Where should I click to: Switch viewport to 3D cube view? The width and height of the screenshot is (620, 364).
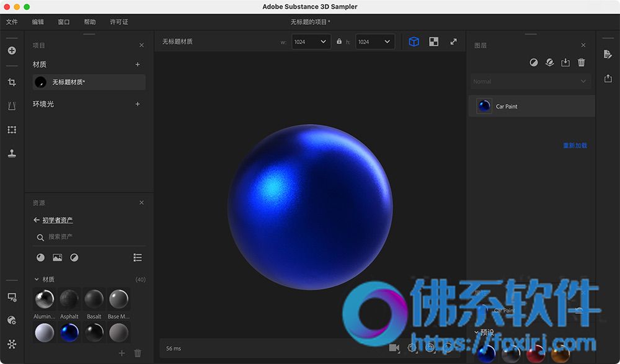pos(414,42)
